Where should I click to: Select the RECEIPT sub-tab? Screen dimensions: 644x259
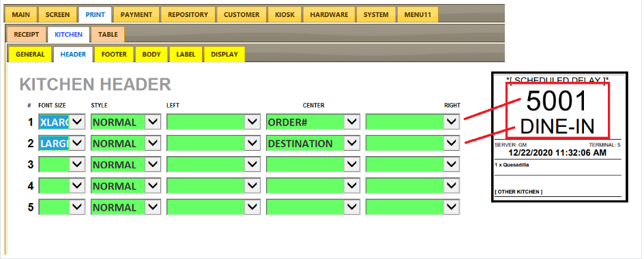tap(27, 35)
